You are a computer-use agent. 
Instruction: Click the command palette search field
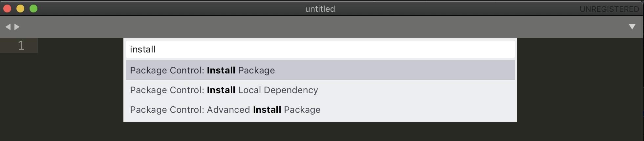[x=320, y=49]
